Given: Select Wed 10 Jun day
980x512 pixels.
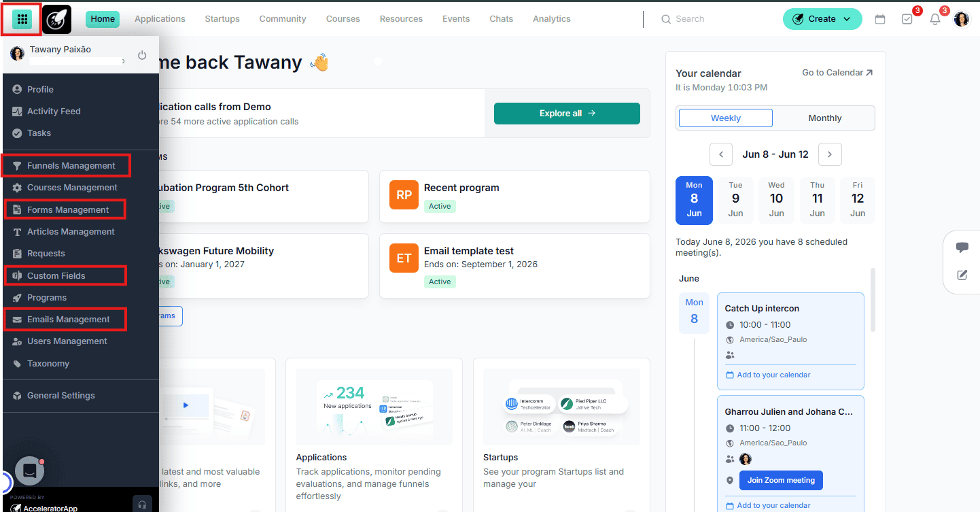Looking at the screenshot, I should tap(776, 200).
